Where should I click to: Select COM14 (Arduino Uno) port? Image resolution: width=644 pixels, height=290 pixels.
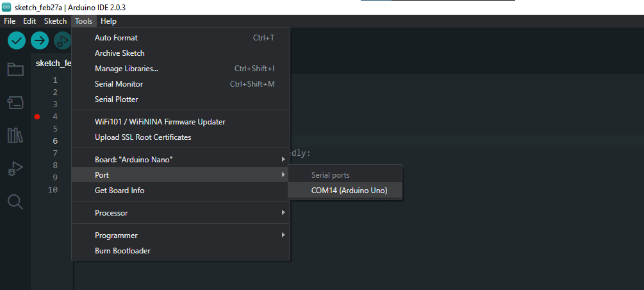[x=345, y=191]
